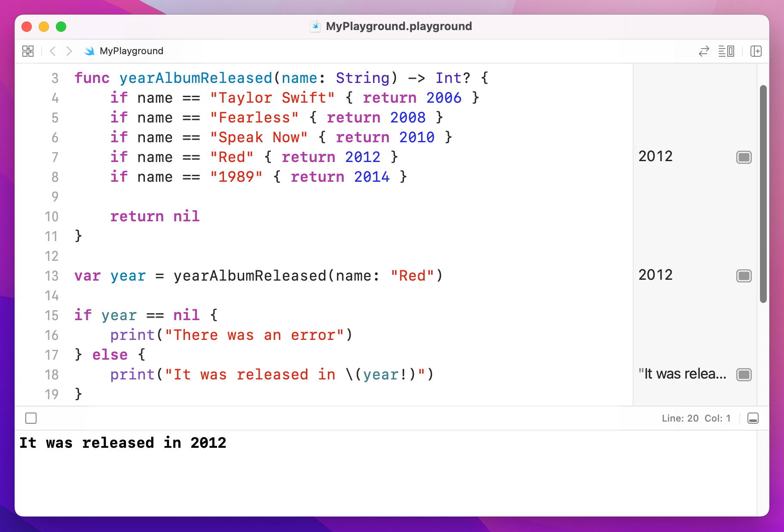Open the forward navigation chevron

pyautogui.click(x=69, y=51)
